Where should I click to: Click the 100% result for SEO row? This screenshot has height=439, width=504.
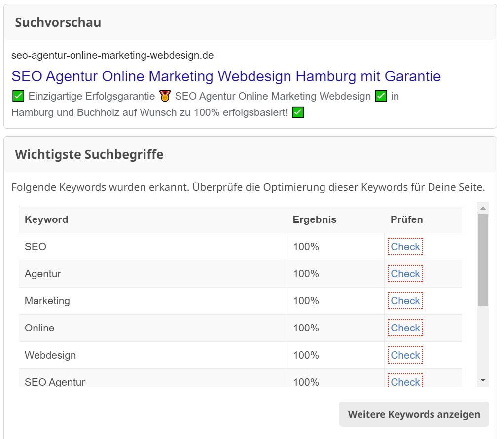click(306, 247)
